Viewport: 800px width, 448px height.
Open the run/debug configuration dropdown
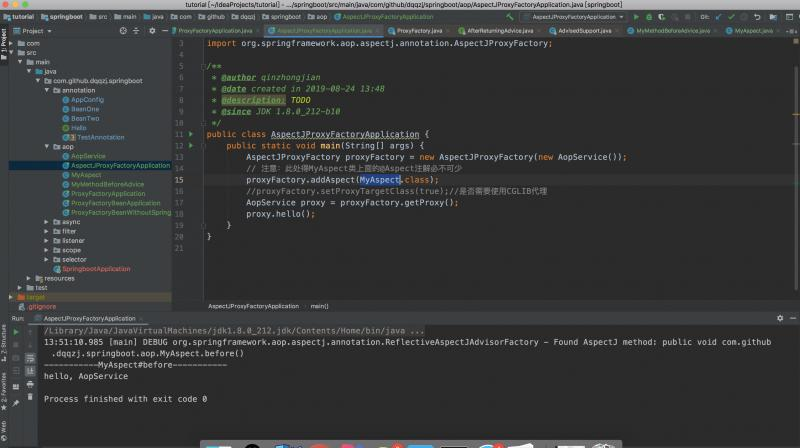click(574, 17)
